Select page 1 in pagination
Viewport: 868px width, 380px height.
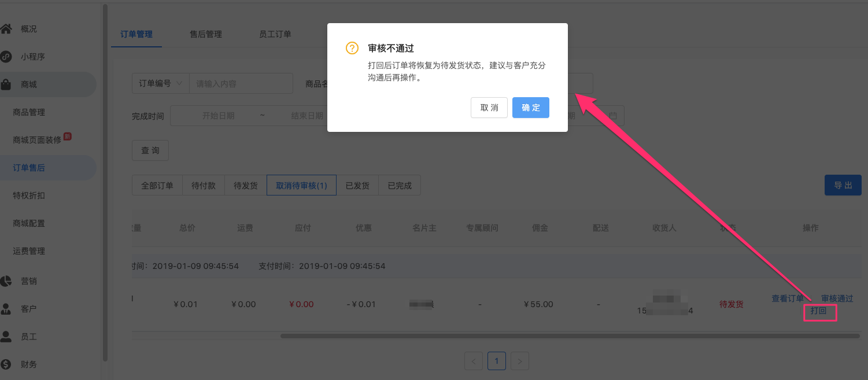(x=497, y=361)
